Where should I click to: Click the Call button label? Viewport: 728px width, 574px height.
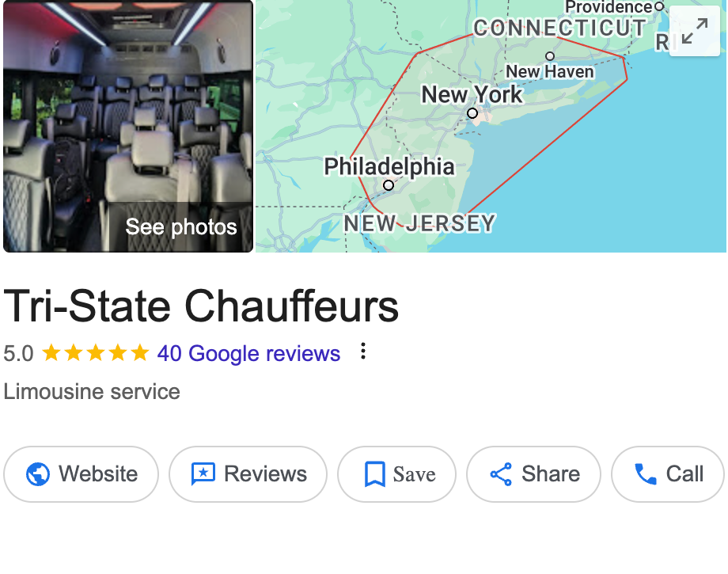(x=684, y=474)
